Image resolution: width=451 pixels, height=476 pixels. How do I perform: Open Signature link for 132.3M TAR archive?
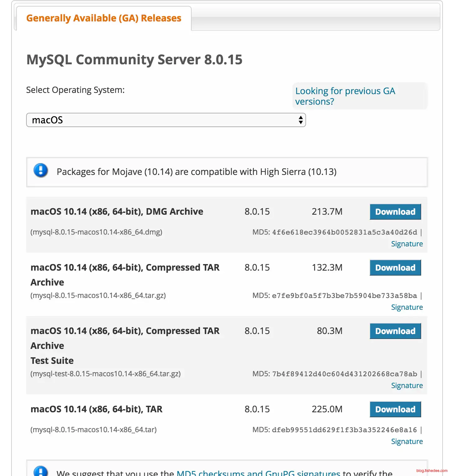(407, 307)
